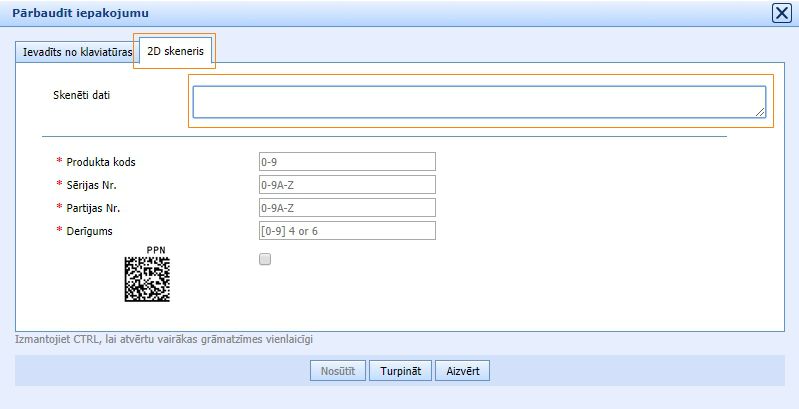Select the Partijas Nr. input field
Image resolution: width=799 pixels, height=409 pixels.
(346, 208)
